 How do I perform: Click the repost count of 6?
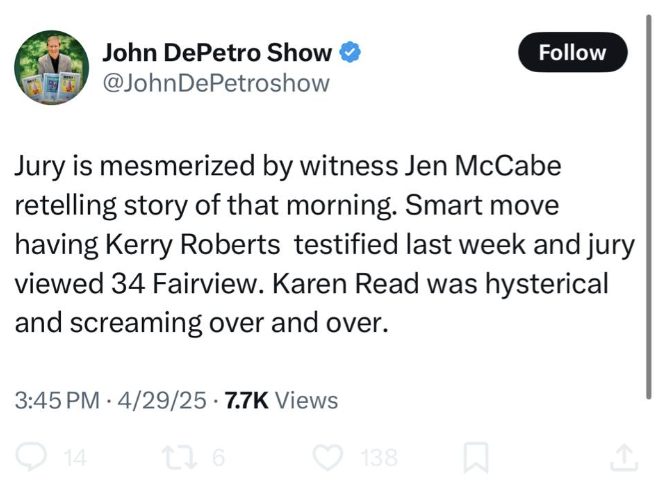(x=218, y=458)
